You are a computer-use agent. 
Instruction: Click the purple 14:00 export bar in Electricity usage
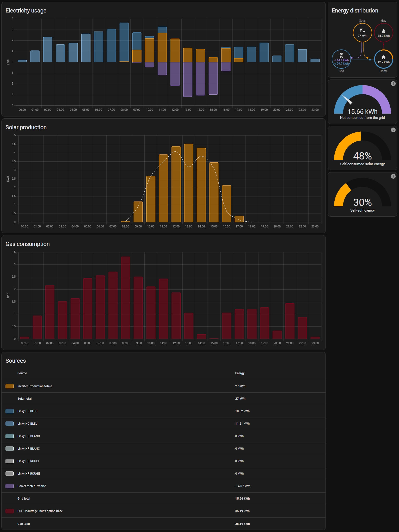(200, 79)
